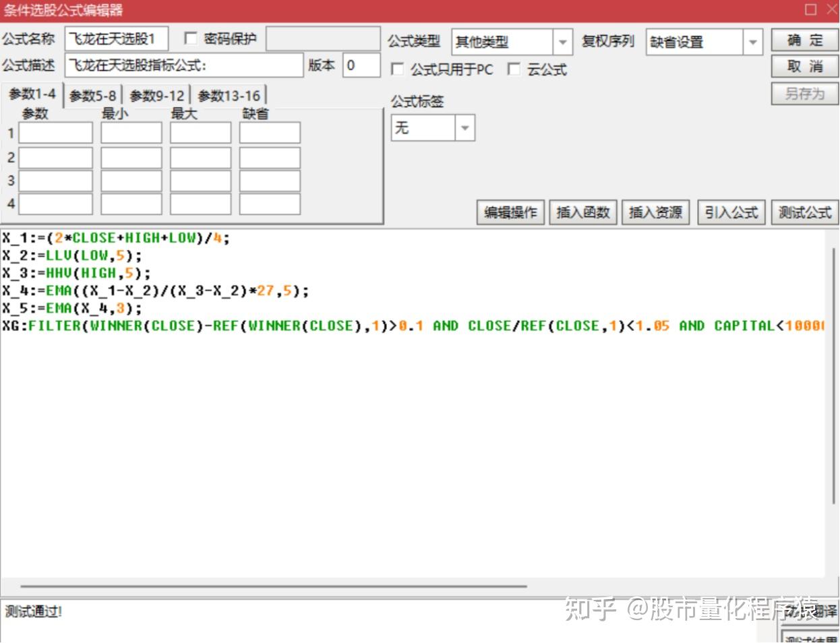Enable 密码保护 checkbox
This screenshot has width=840, height=643.
pyautogui.click(x=191, y=38)
